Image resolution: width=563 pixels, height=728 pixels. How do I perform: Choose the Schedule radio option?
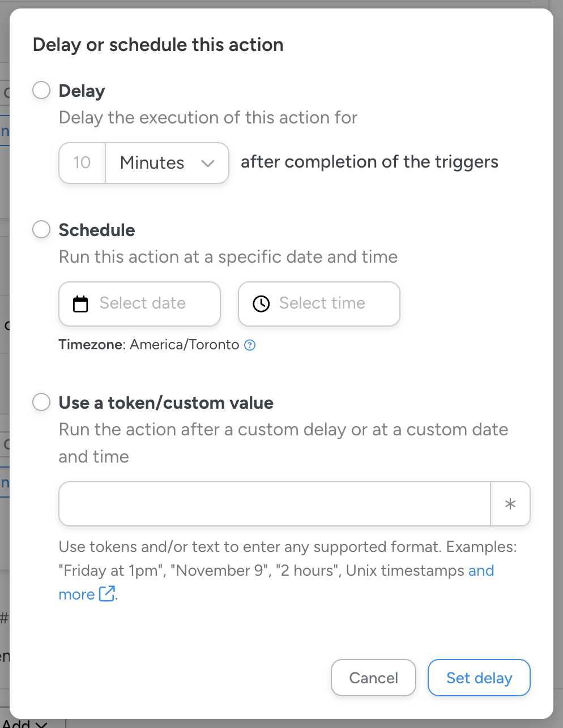coord(41,229)
